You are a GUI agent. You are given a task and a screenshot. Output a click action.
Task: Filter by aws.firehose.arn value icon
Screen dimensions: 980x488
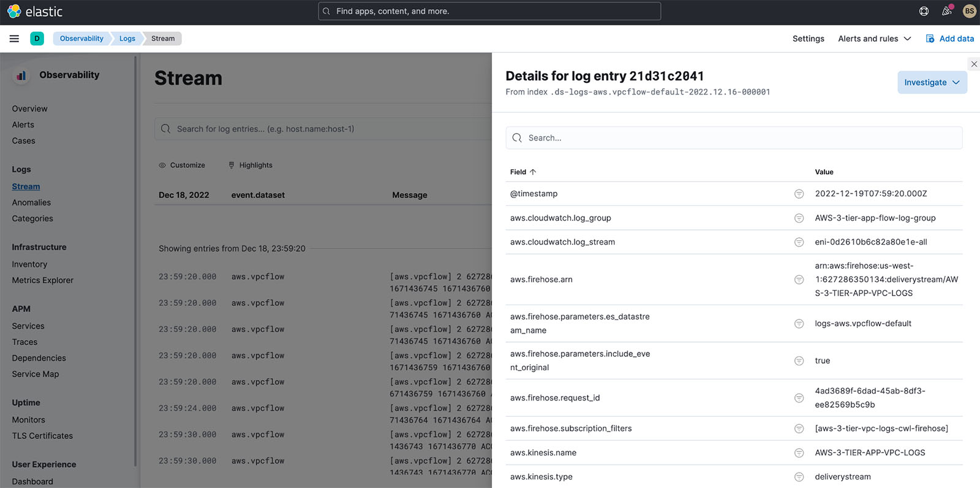(x=799, y=280)
